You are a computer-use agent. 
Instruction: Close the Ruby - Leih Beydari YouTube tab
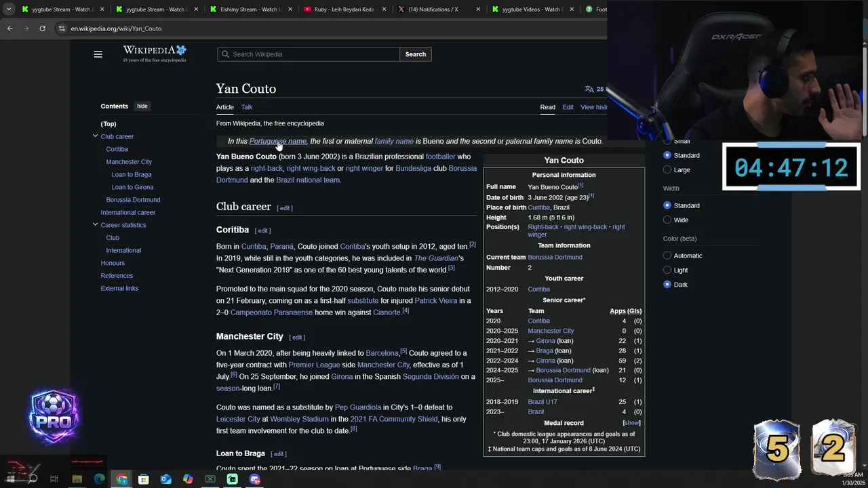pyautogui.click(x=384, y=9)
